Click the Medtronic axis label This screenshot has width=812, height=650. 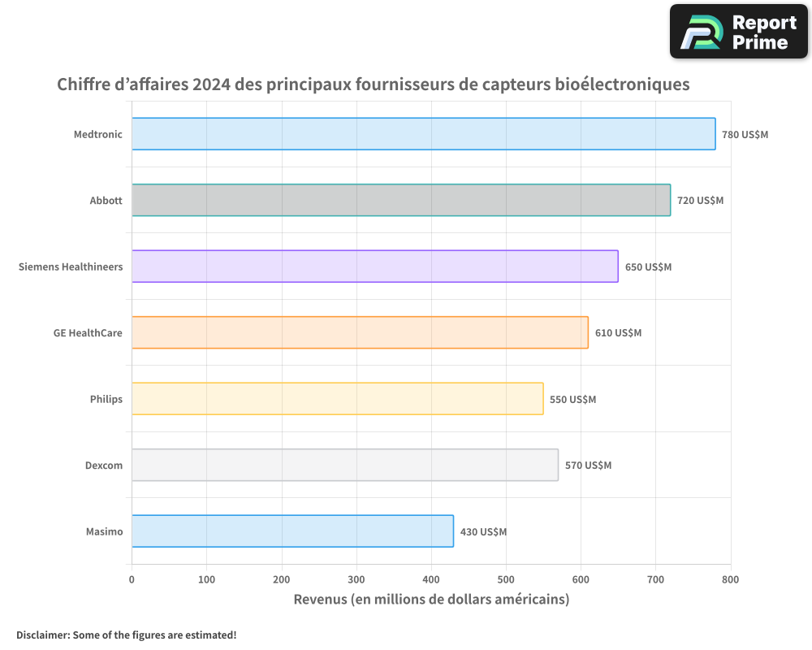(97, 134)
